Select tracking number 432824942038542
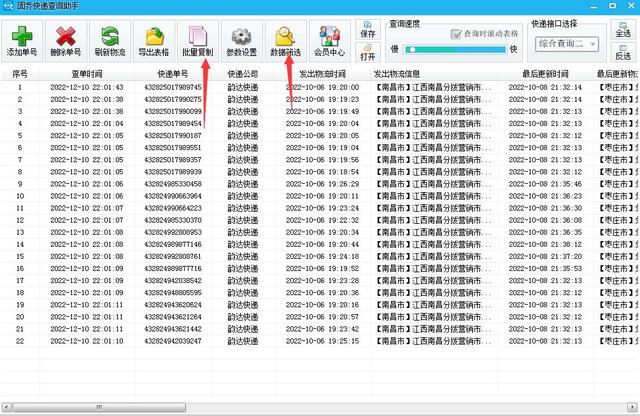This screenshot has width=640, height=416. coord(173,281)
